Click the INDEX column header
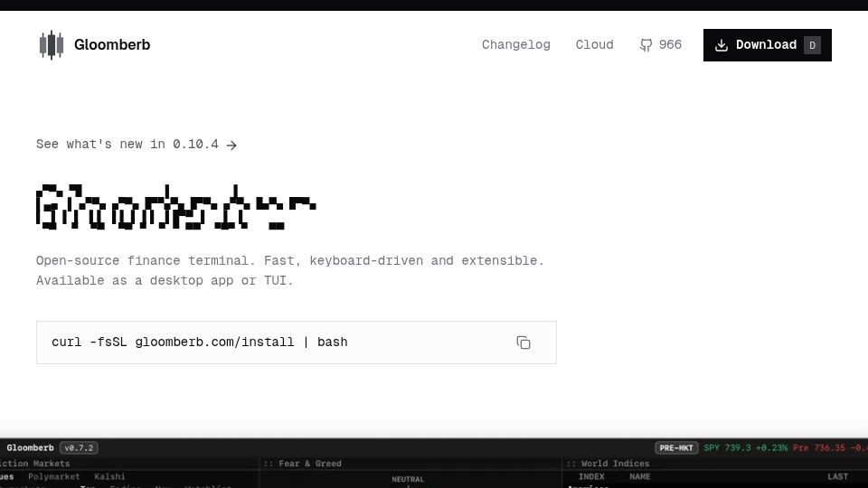This screenshot has height=488, width=868. pyautogui.click(x=591, y=476)
